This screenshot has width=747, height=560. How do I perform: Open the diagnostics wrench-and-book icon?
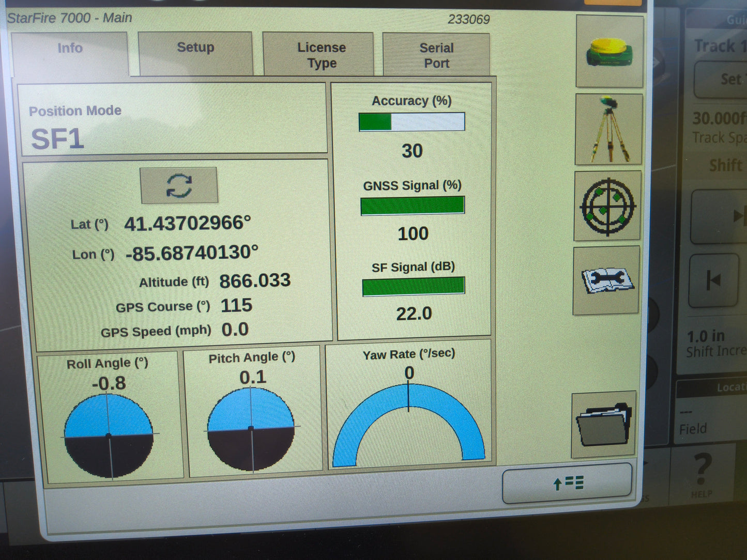pos(606,280)
